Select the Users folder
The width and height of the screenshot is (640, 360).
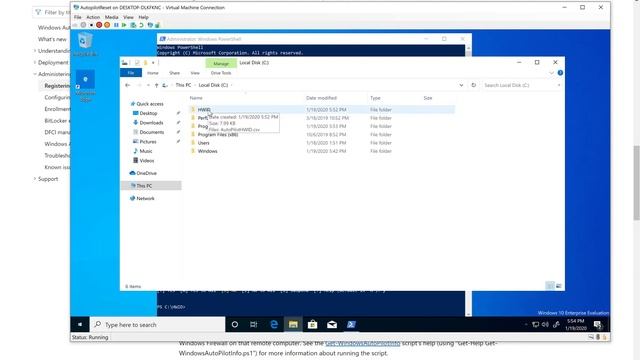coord(203,143)
